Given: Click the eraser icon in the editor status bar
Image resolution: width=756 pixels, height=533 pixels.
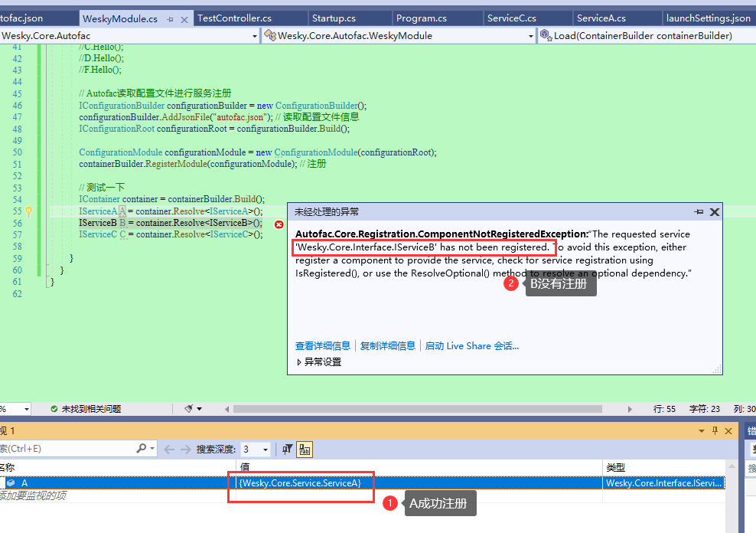Looking at the screenshot, I should point(189,408).
